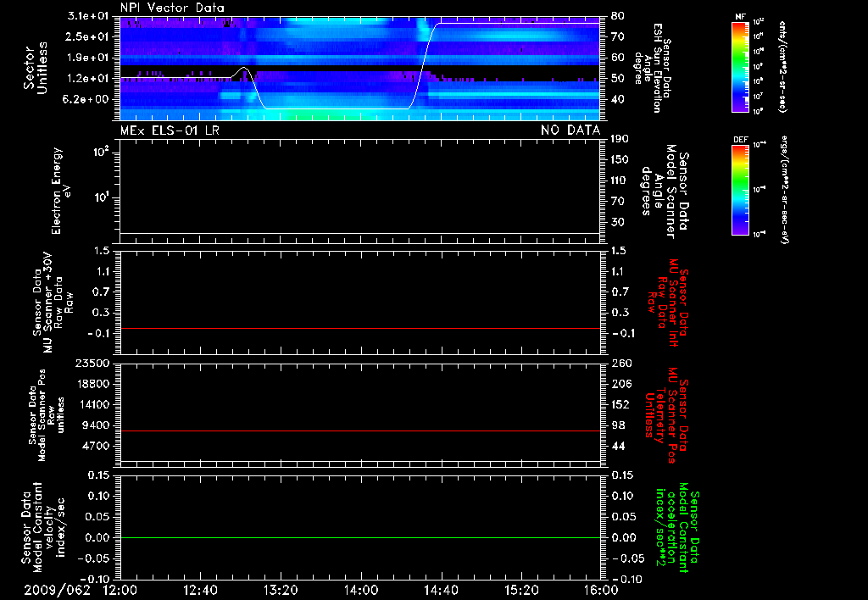Click the 6.2e+00 sector tick value

(x=87, y=100)
